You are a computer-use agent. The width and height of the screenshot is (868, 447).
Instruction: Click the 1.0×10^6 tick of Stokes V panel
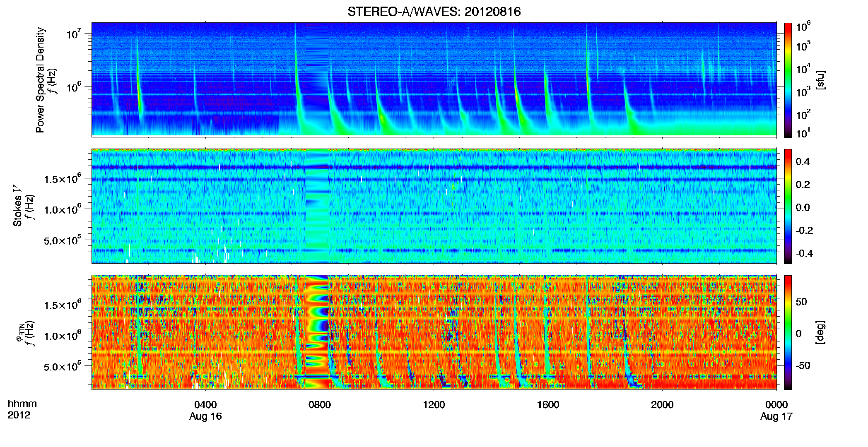coord(63,209)
